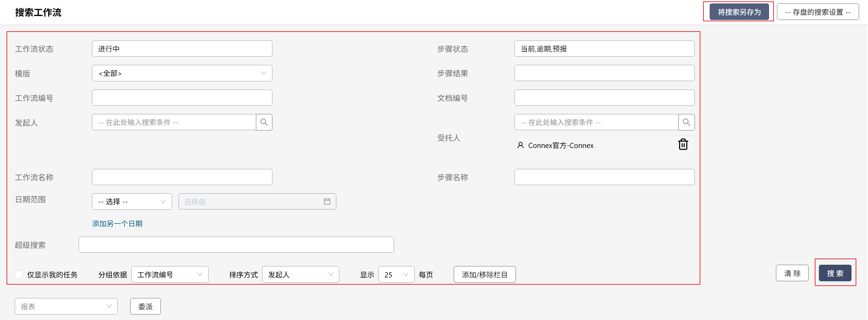Expand the 模版 dropdown showing <全部>
This screenshot has width=868, height=320.
[x=182, y=73]
